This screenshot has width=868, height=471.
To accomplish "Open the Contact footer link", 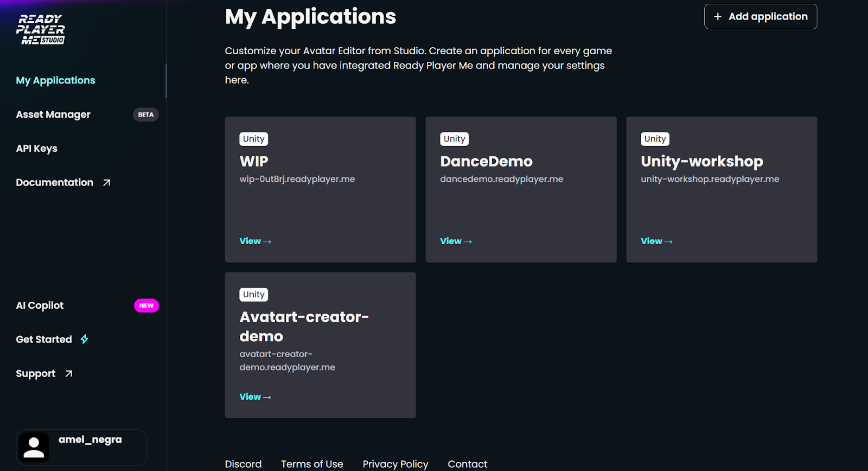I will [468, 464].
